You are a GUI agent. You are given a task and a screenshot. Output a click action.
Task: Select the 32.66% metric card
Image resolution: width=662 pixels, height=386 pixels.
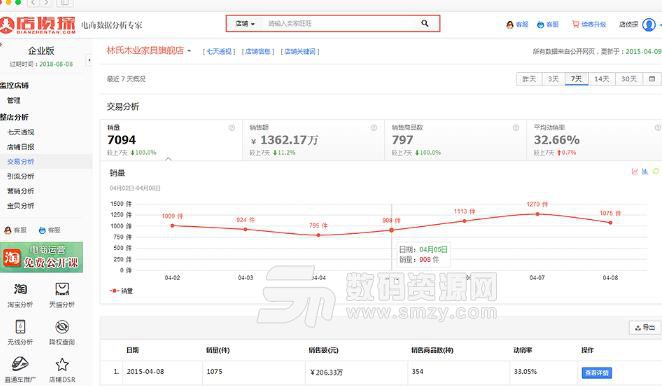594,140
